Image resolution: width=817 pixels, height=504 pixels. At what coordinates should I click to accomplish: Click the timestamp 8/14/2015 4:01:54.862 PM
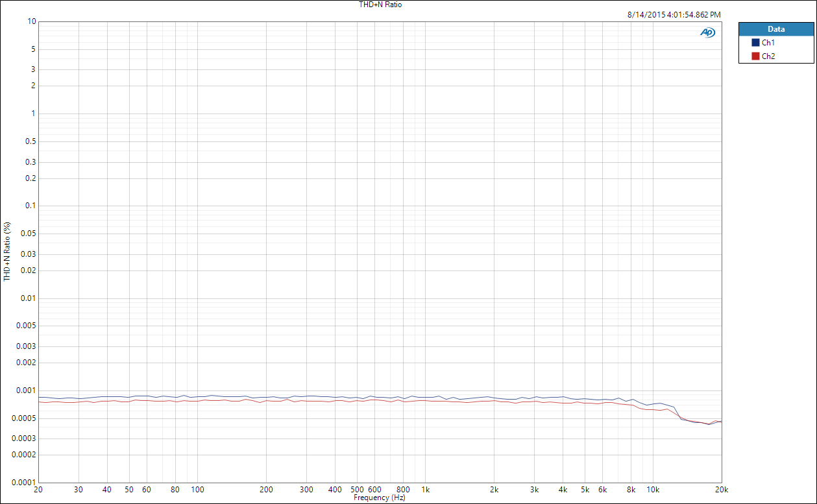pos(674,14)
